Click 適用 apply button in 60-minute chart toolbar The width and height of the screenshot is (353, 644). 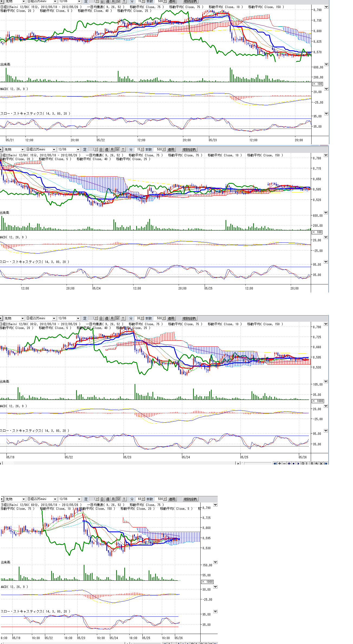click(x=172, y=499)
